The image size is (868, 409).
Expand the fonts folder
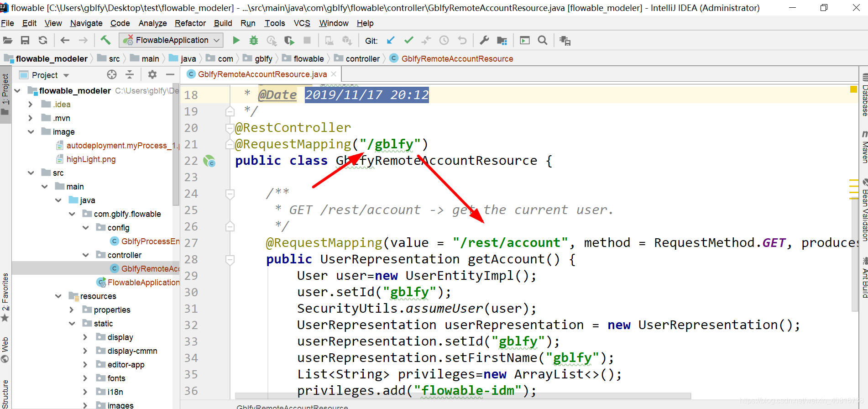click(85, 378)
